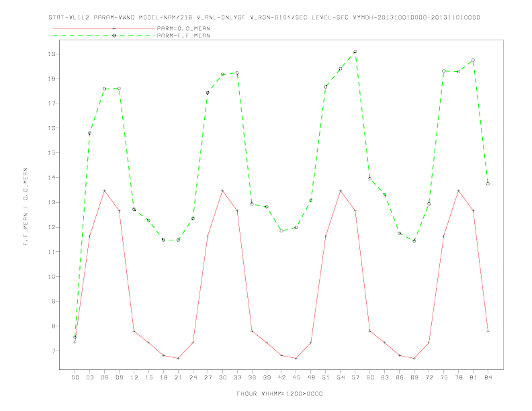Click x-axis tick label 03
Image resolution: width=532 pixels, height=411 pixels.
(89, 377)
